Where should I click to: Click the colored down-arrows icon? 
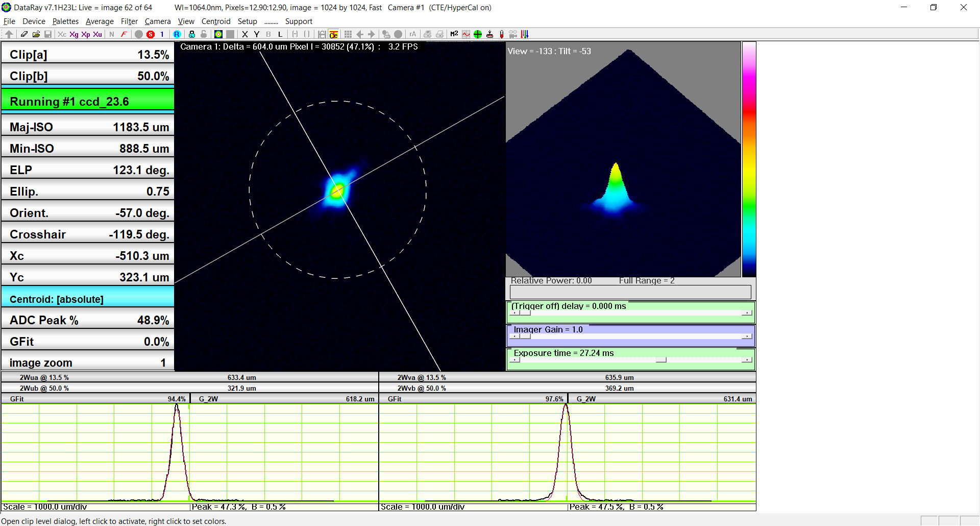point(525,34)
